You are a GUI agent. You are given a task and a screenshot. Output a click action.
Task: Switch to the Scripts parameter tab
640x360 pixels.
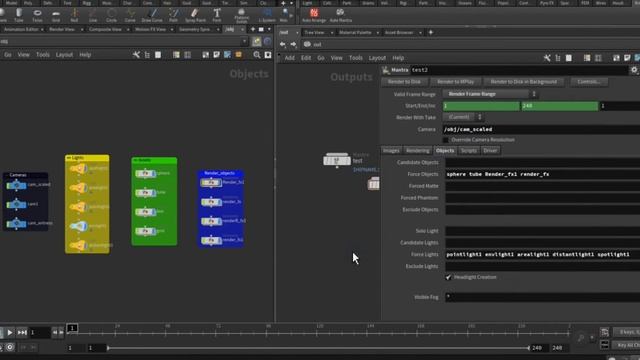click(469, 151)
